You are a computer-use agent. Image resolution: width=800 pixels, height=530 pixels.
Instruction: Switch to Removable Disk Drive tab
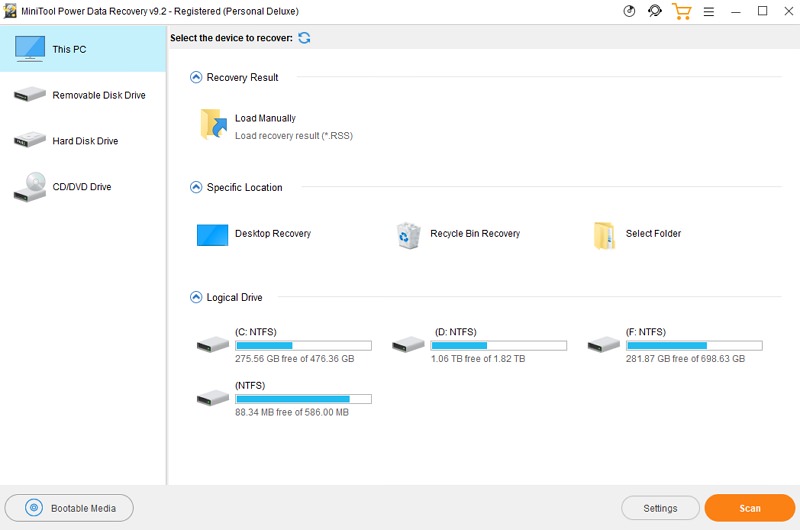coord(83,95)
